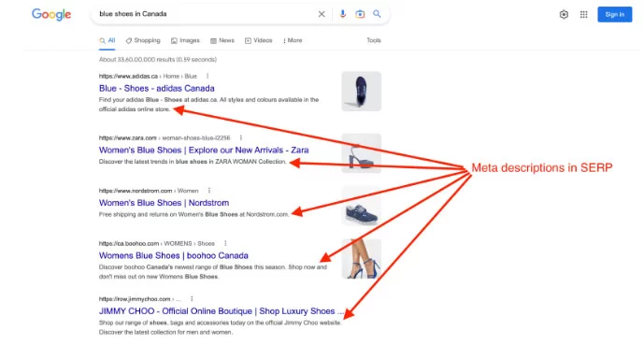Click the Zara blue heel thumbnail
The height and width of the screenshot is (345, 644).
coord(362,153)
